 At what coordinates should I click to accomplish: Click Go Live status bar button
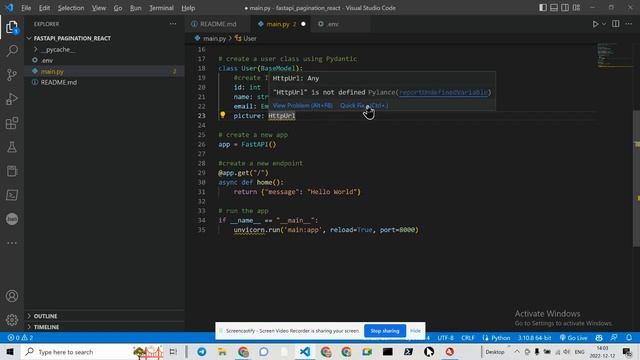point(573,338)
